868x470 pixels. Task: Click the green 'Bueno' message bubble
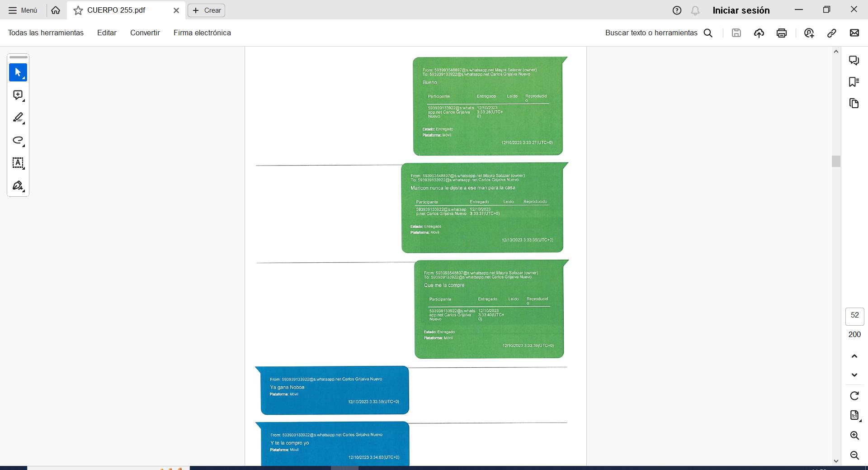[x=488, y=106]
